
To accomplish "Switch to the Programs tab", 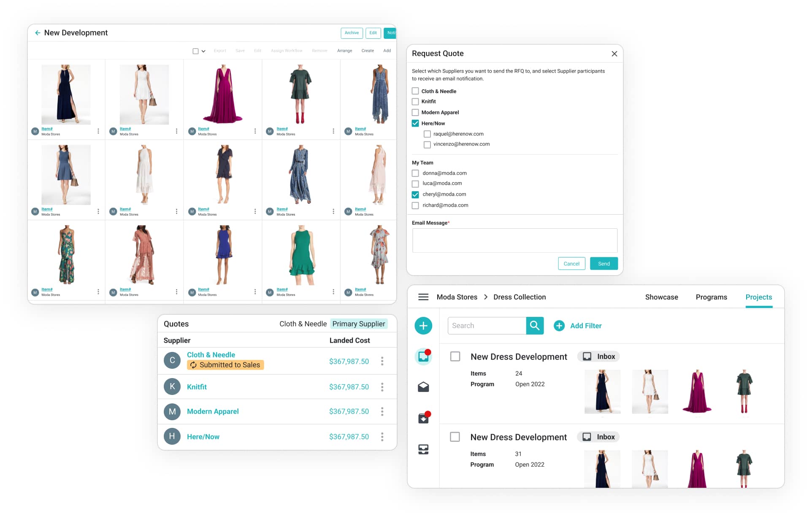I will pos(711,297).
